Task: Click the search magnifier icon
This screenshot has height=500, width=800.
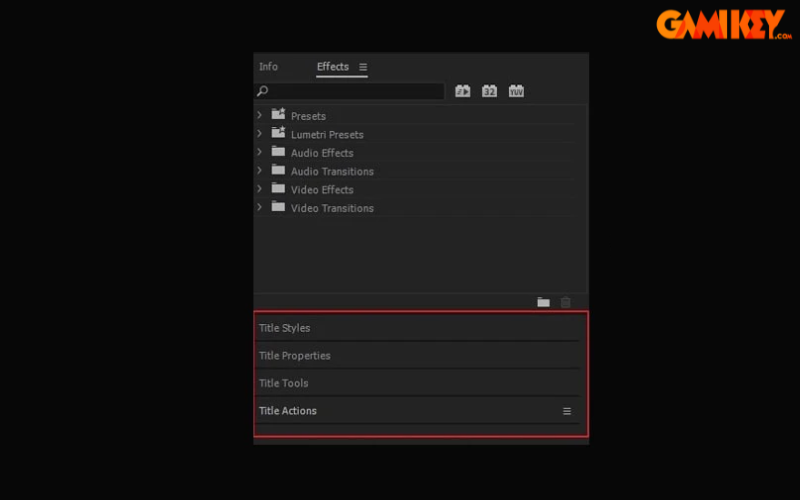Action: (x=262, y=91)
